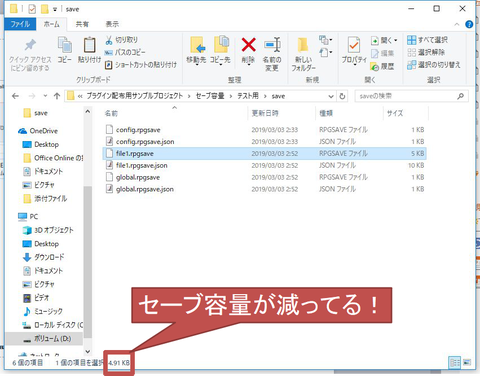Viewport: 480px width, 376px height.
Task: Create a New folder (新しいフォルダー)
Action: tap(303, 54)
